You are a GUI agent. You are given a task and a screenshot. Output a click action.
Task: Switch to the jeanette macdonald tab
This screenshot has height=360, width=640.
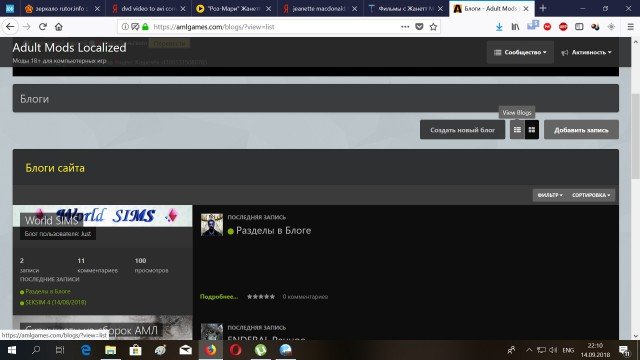(x=320, y=9)
